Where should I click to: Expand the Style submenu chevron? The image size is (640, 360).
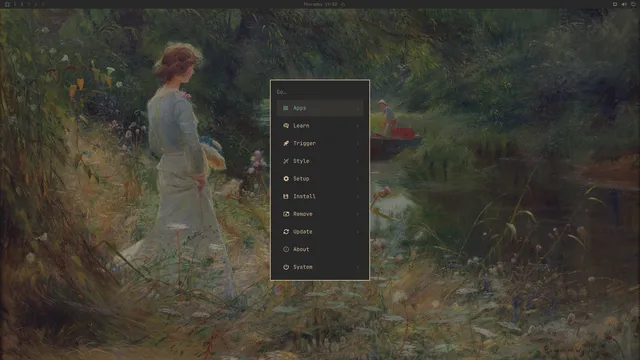[x=358, y=161]
